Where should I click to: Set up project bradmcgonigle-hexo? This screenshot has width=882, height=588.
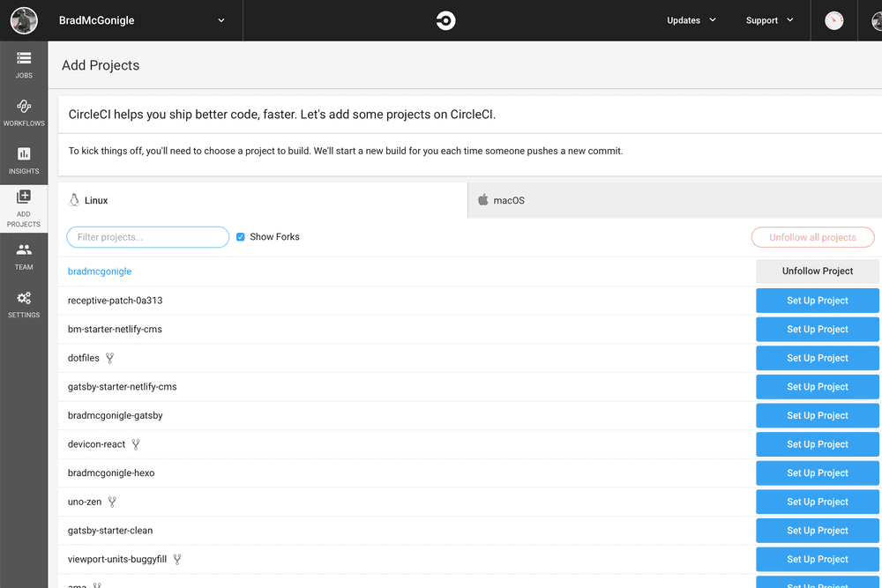pos(818,473)
